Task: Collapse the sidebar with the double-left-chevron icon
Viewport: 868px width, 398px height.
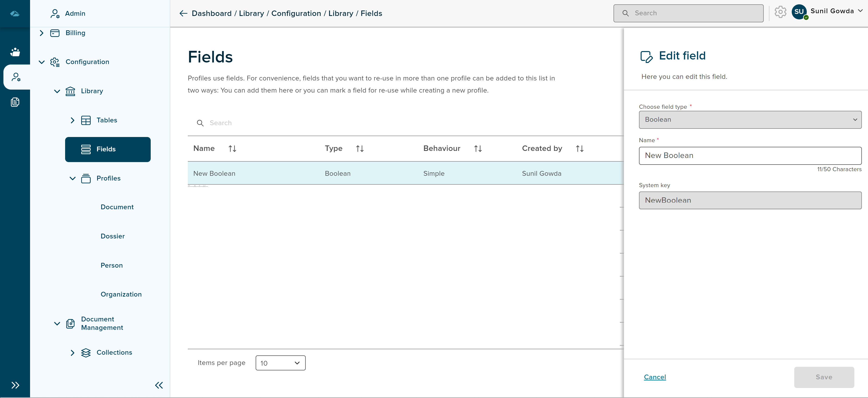Action: (x=159, y=385)
